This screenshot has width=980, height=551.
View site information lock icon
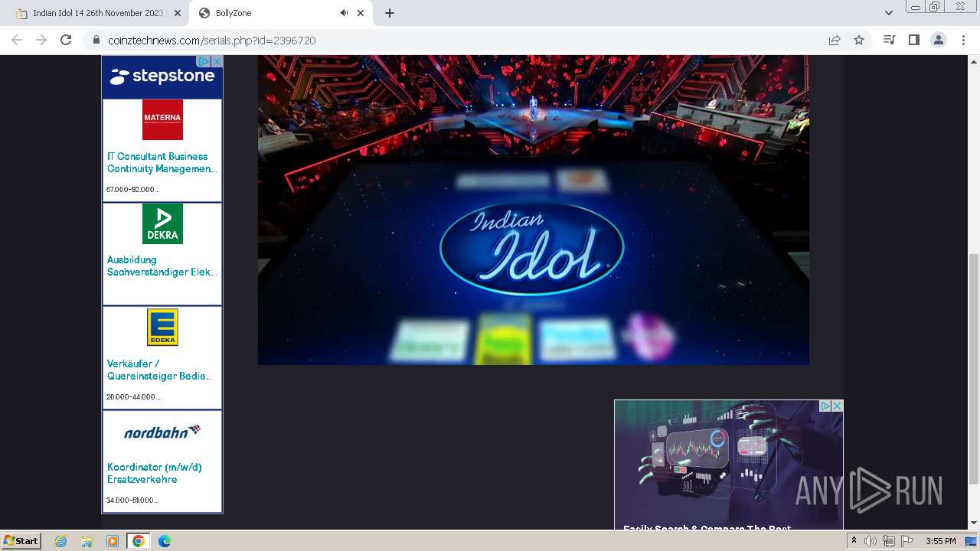96,41
